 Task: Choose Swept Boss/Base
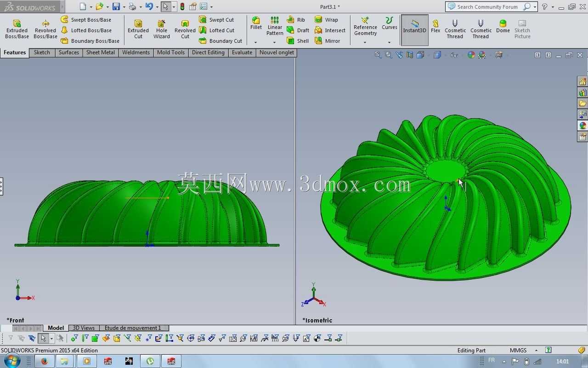pyautogui.click(x=86, y=20)
